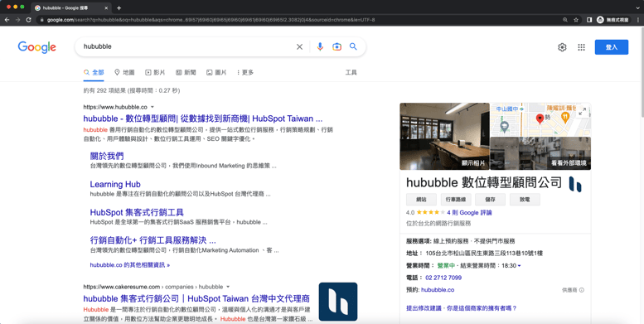Click 致電 call button in panel
The height and width of the screenshot is (324, 644).
525,200
